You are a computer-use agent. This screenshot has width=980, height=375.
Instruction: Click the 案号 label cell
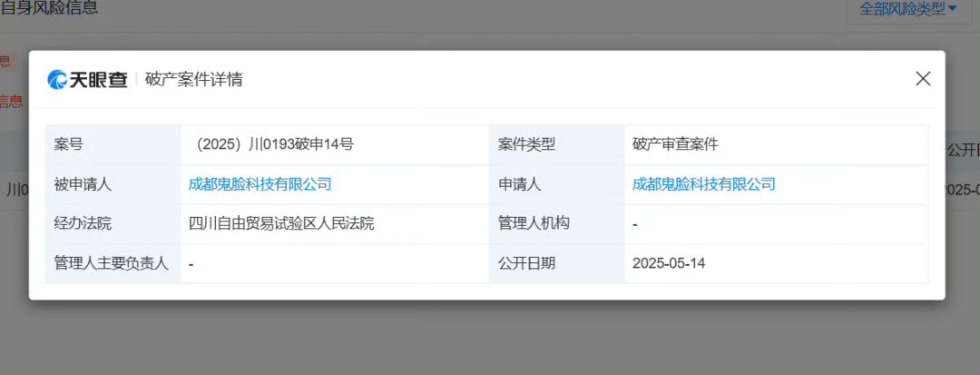click(x=113, y=145)
